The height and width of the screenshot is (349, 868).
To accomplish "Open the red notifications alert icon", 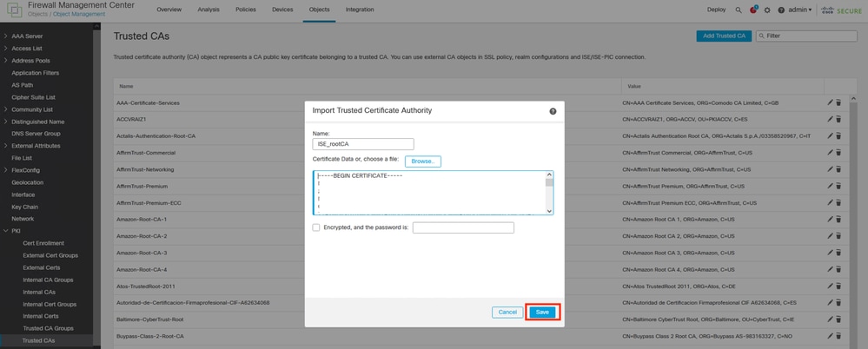I will [x=752, y=10].
